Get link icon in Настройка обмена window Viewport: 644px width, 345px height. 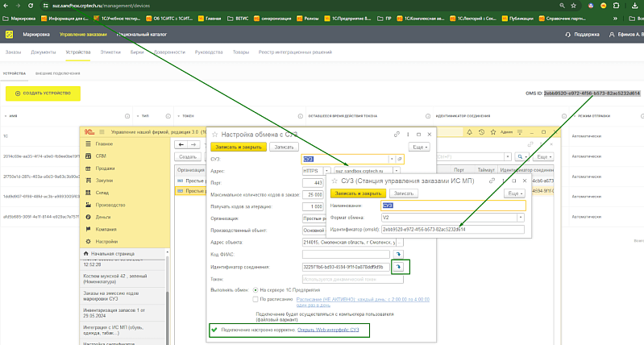[x=397, y=135]
